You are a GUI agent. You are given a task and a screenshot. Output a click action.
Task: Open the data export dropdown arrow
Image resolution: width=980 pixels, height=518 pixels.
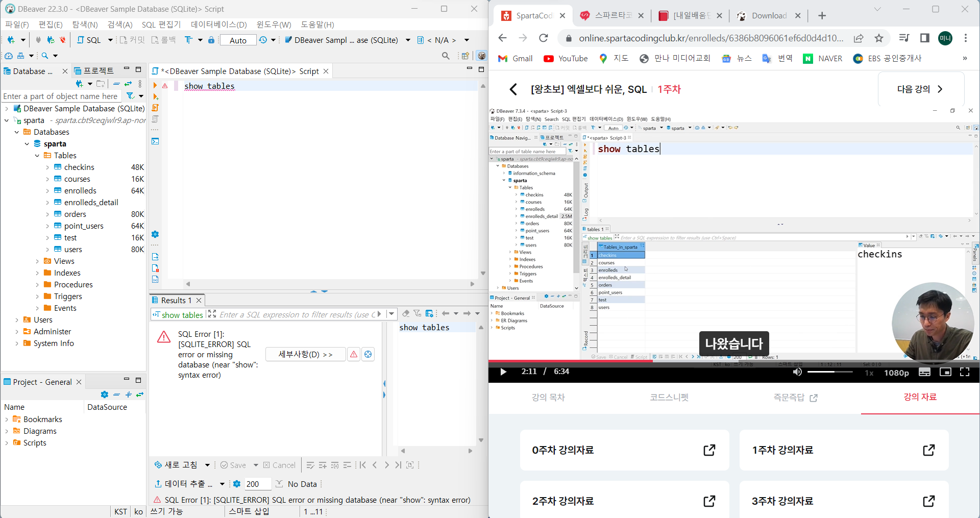click(222, 484)
